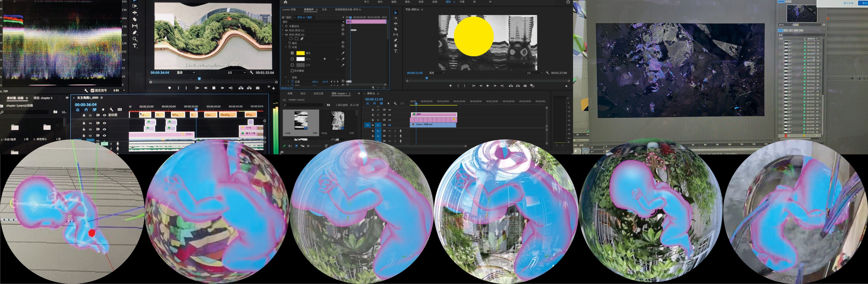Hide the 形状 (形状 21) layer eye
The image size is (868, 284).
click(286, 30)
